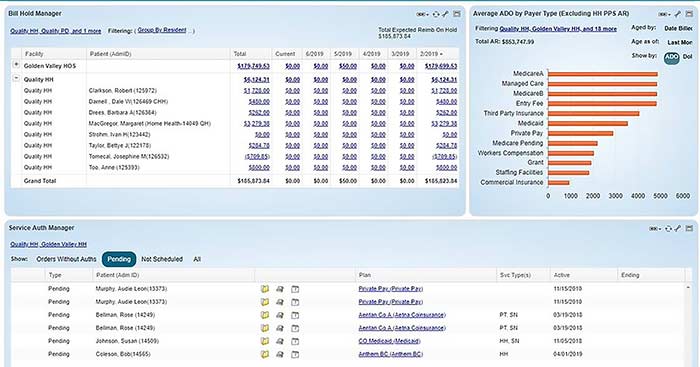Image resolution: width=700 pixels, height=367 pixels.
Task: Open Golden Valley HOS 5/2019 amount $50.00
Action: click(348, 66)
